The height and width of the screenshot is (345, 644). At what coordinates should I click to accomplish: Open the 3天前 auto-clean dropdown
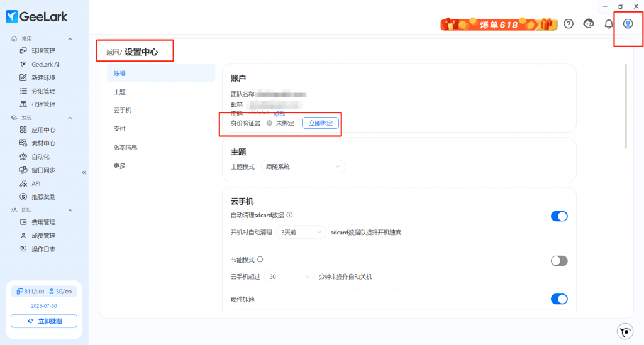[x=301, y=232]
